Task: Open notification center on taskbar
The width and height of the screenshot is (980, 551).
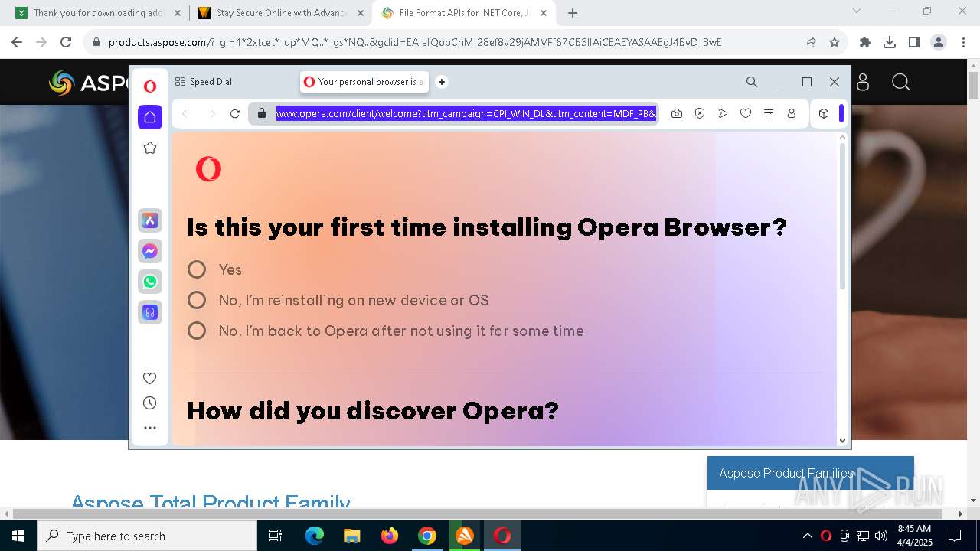Action: point(955,536)
